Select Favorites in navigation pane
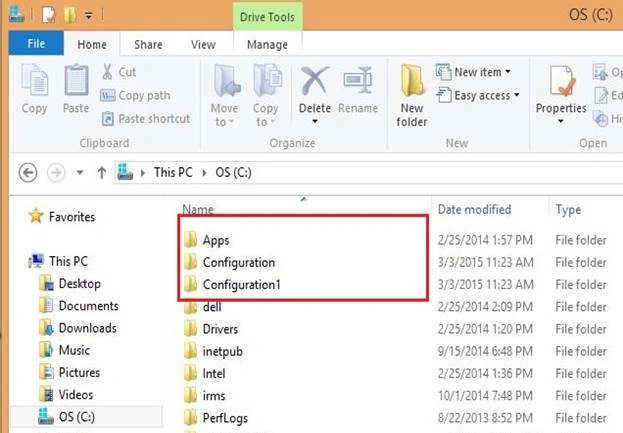The height and width of the screenshot is (433, 623). pos(62,216)
